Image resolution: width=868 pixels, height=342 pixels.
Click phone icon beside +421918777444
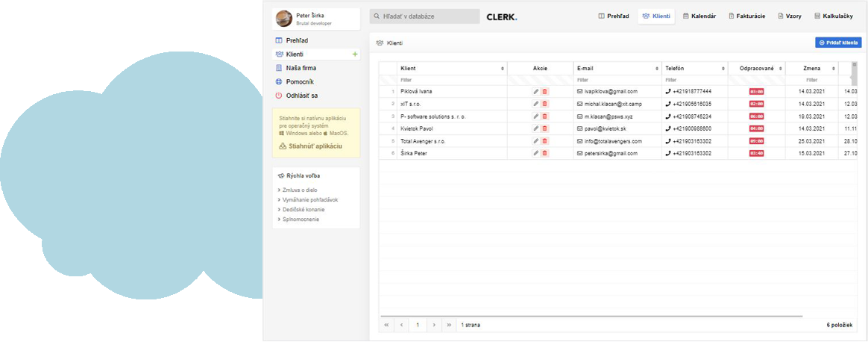668,91
